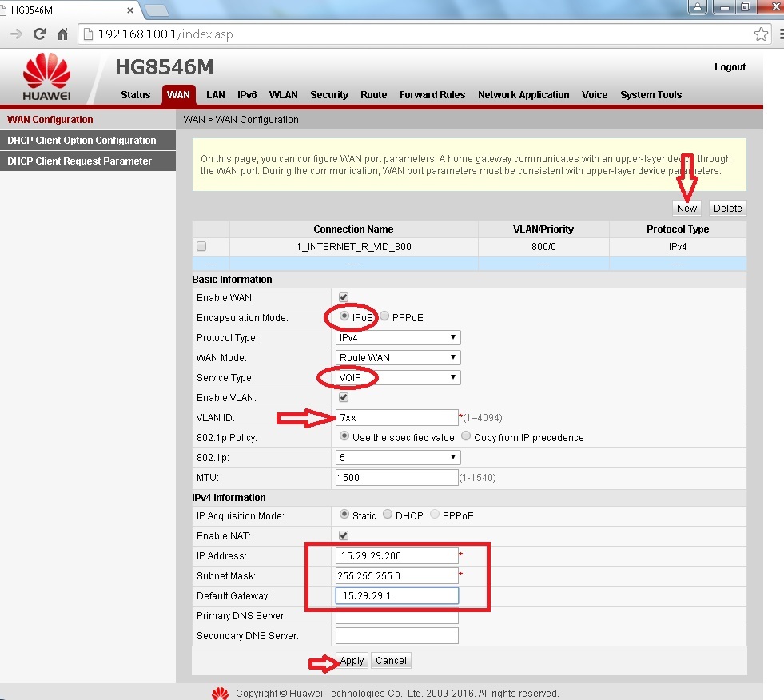Click the VLAN ID input field
784x700 pixels.
pos(396,417)
